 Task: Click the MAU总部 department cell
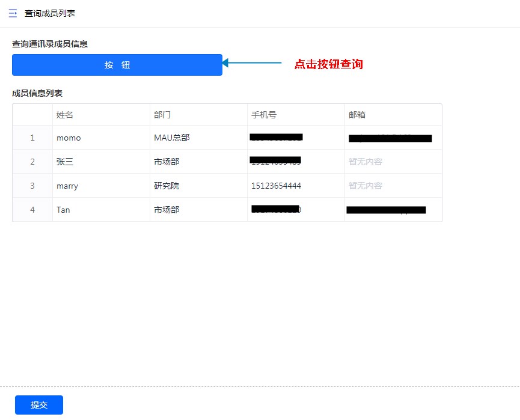coord(172,138)
